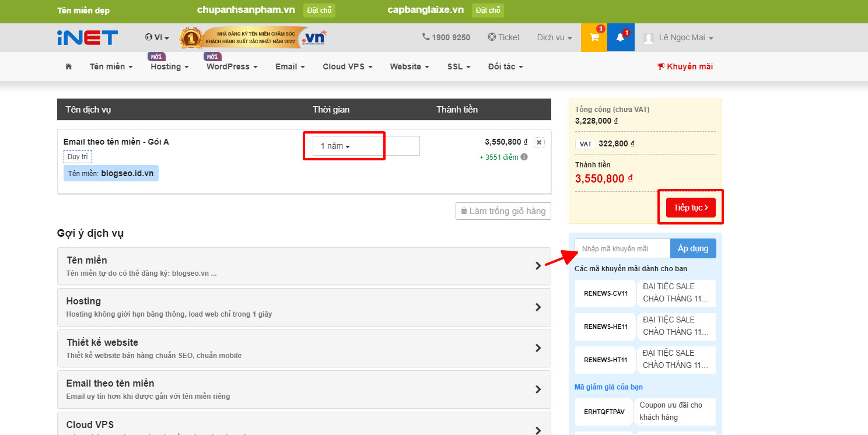Open the SSL menu

tap(458, 66)
